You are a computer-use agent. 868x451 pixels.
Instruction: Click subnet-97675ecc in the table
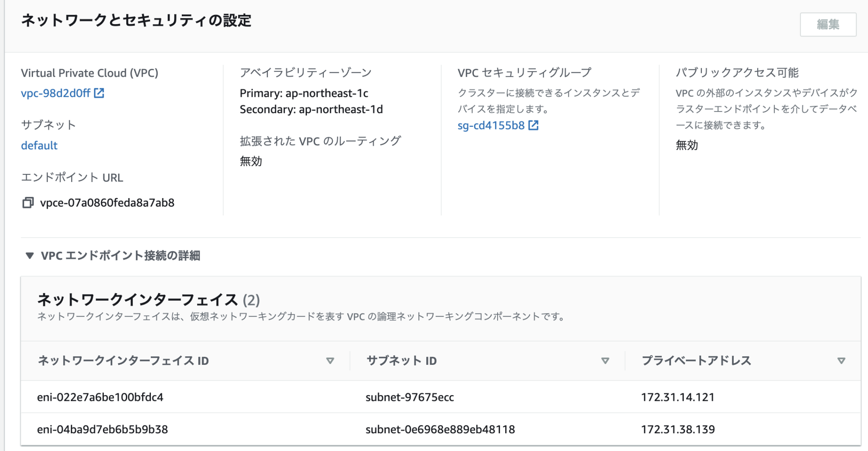(409, 398)
